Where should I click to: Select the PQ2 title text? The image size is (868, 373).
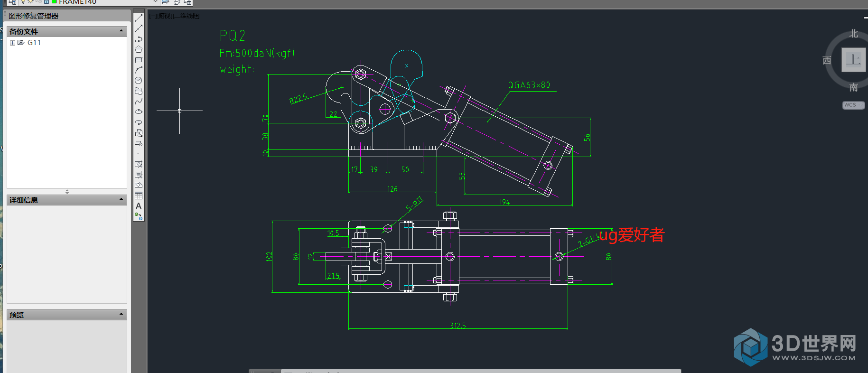233,36
